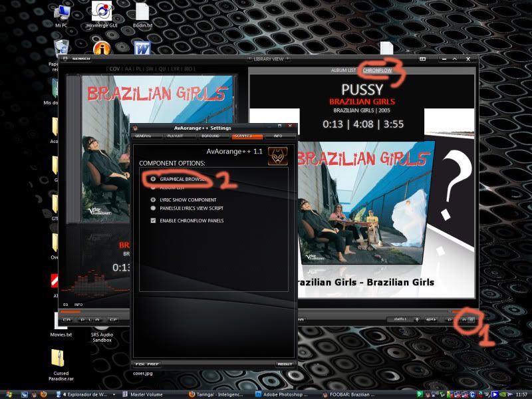
Task: Open the playback order dropdown
Action: click(x=404, y=320)
